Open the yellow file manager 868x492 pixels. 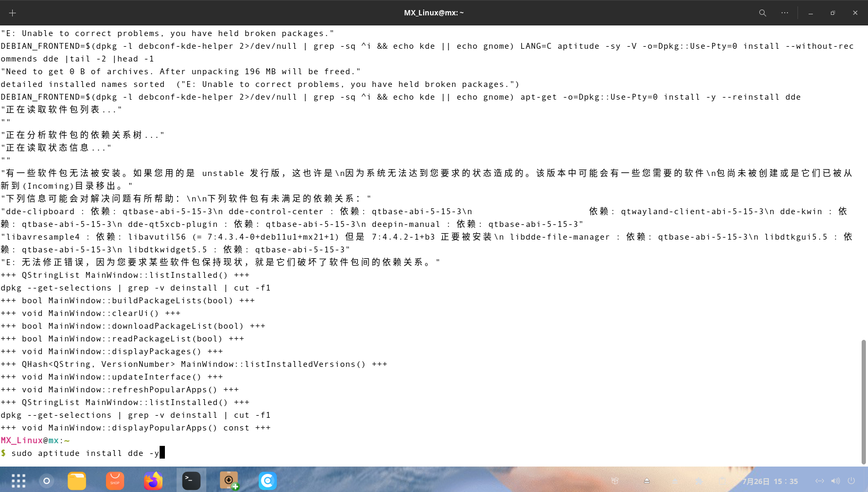click(77, 481)
